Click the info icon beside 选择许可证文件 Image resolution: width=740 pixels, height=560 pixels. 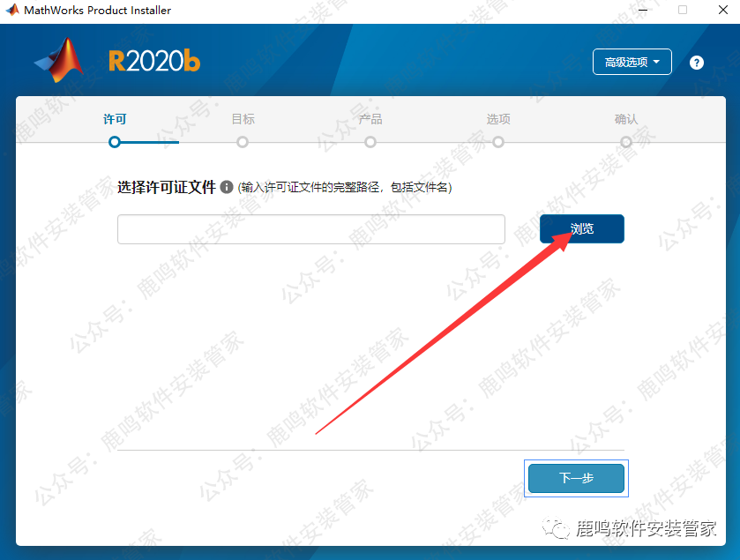[x=227, y=187]
